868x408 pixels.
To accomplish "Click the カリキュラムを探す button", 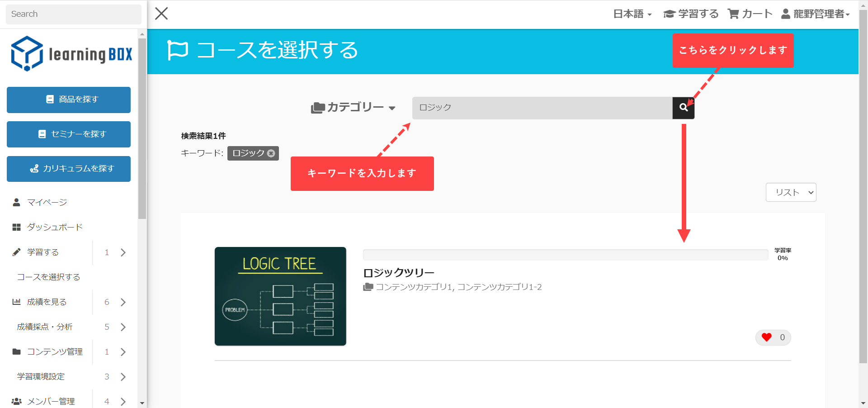I will point(69,169).
